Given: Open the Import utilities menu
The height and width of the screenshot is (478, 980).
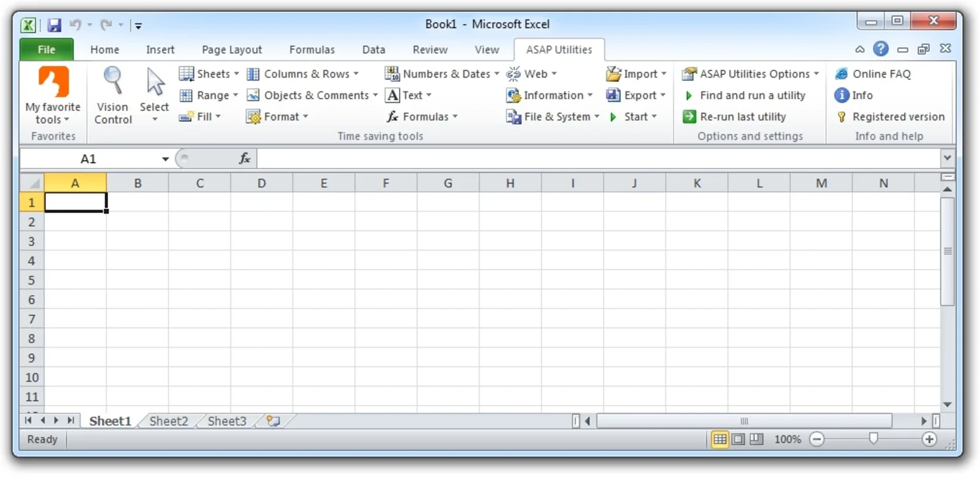Looking at the screenshot, I should pyautogui.click(x=636, y=73).
